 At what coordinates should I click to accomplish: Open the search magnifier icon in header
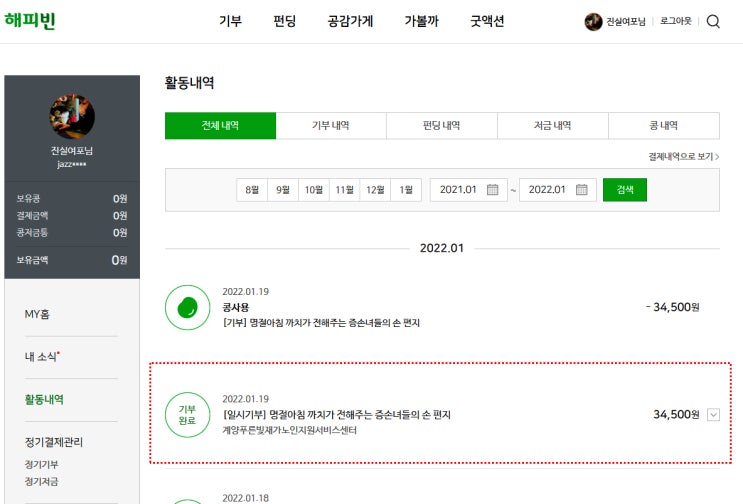713,21
